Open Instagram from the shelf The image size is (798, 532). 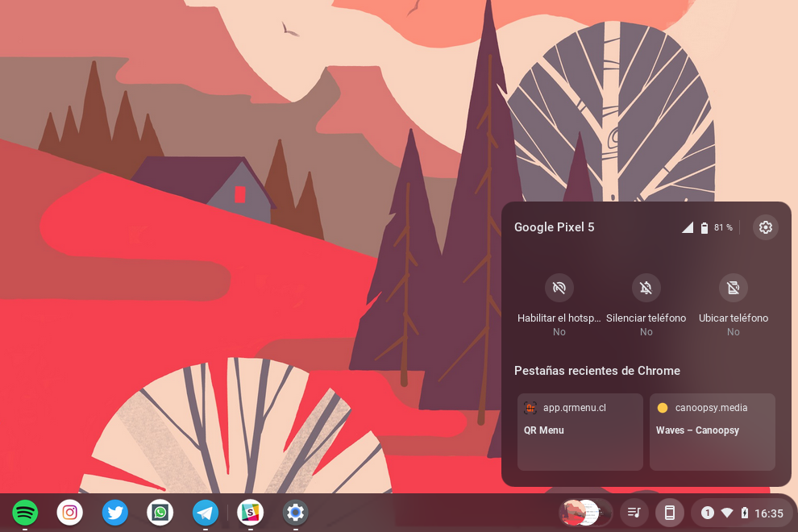click(x=70, y=512)
